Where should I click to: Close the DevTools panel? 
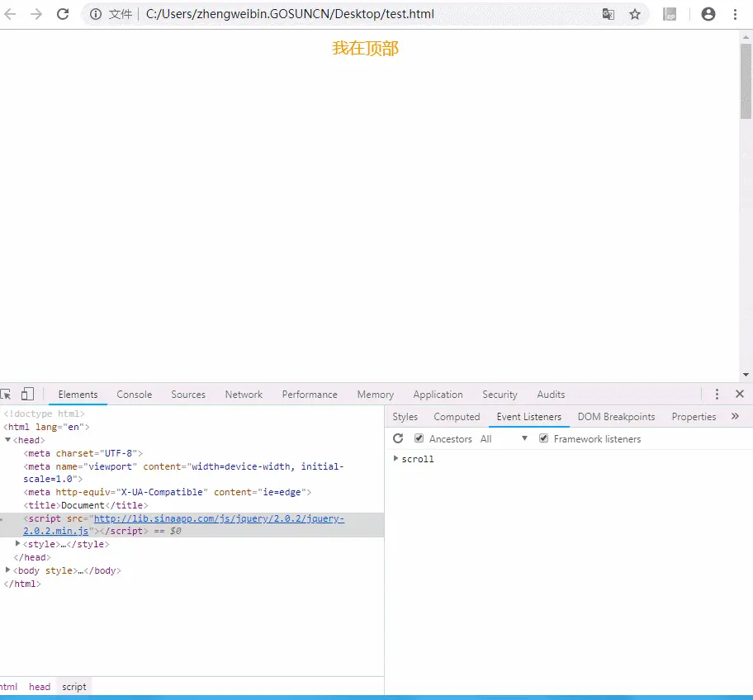(740, 395)
